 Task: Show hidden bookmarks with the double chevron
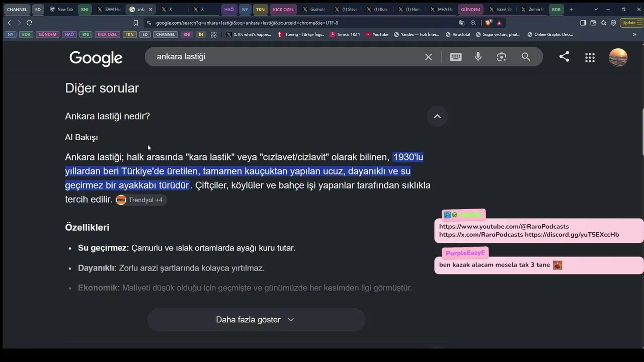tap(634, 34)
